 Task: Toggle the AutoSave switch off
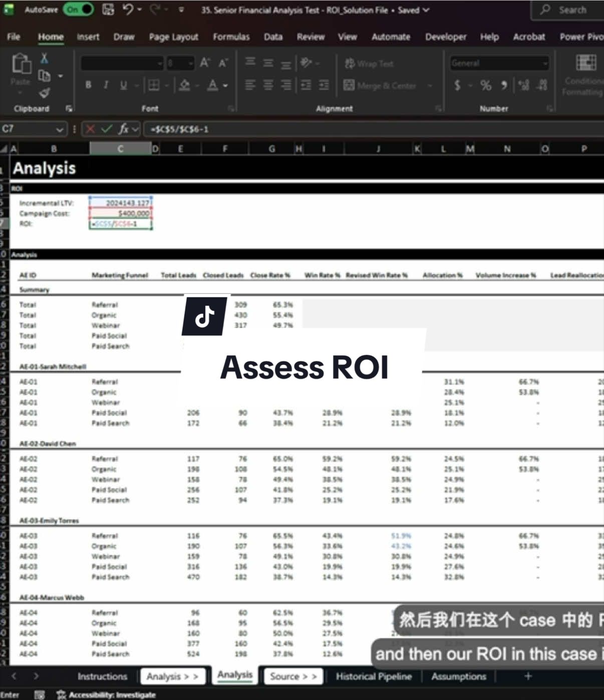[78, 10]
